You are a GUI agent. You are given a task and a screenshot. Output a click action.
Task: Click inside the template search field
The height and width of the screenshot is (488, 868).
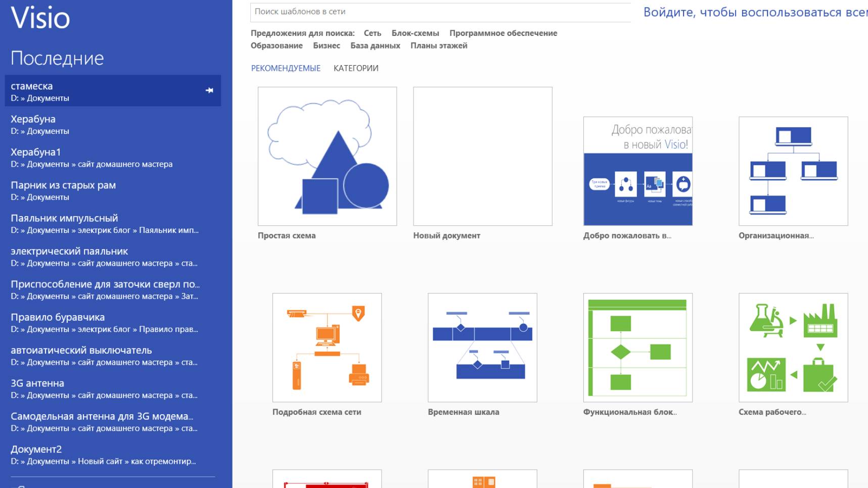click(455, 10)
